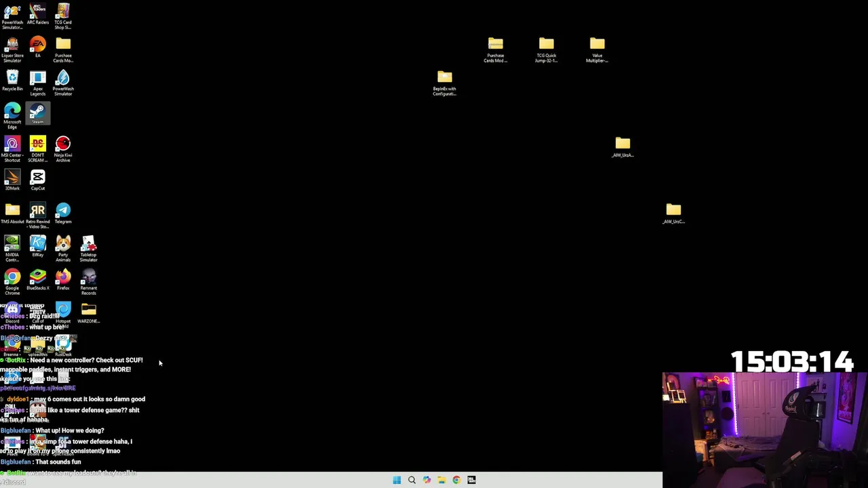This screenshot has height=488, width=868.
Task: Open Microsoft Edge desktop shortcut
Action: pyautogui.click(x=12, y=116)
